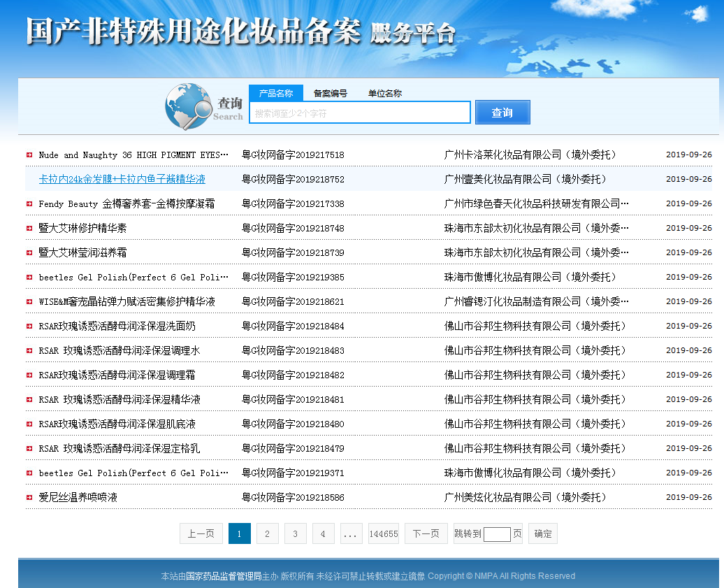Click the 确定 page jump button
Screen dimensions: 724x588
[x=542, y=533]
